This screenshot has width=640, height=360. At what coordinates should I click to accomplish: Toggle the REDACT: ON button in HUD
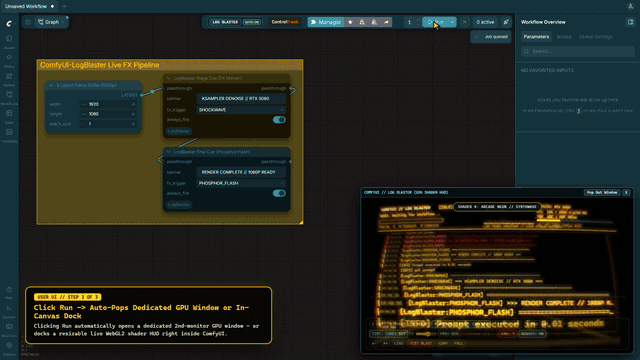pyautogui.click(x=532, y=334)
